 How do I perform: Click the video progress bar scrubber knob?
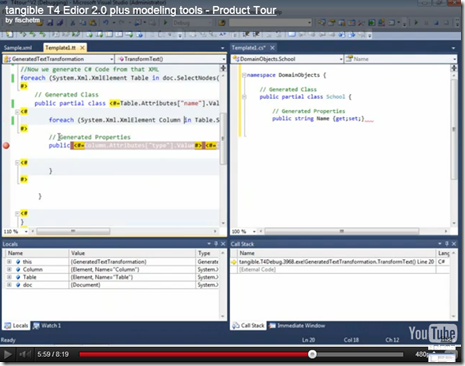coord(312,354)
